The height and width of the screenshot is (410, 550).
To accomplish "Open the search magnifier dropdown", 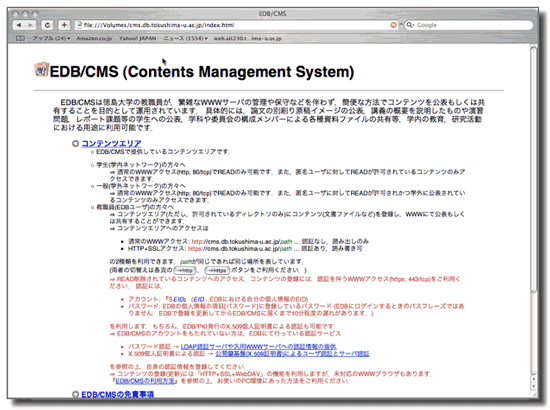I will pos(410,25).
